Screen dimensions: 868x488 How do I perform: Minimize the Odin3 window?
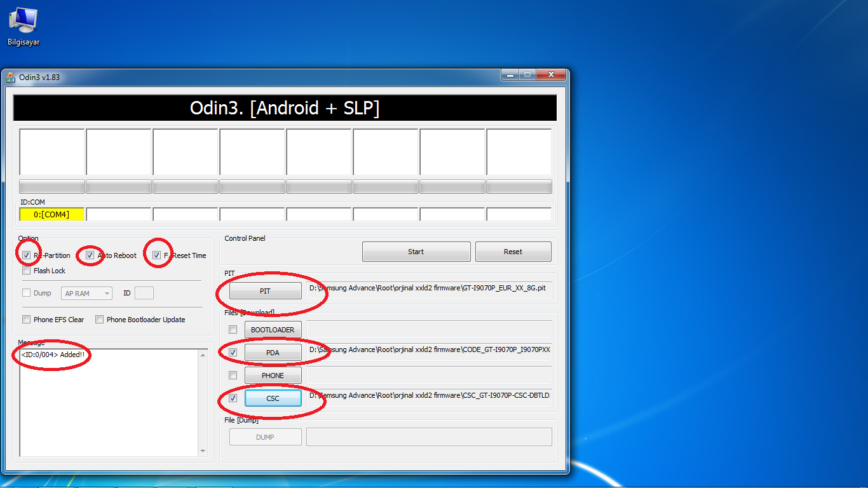(510, 75)
